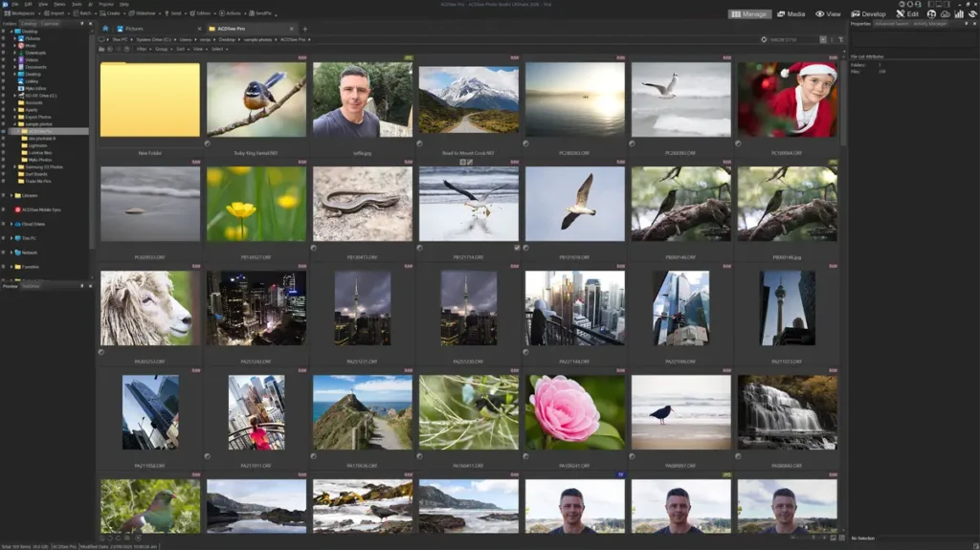The width and height of the screenshot is (980, 550).
Task: Open the Group dropdown
Action: tap(162, 49)
